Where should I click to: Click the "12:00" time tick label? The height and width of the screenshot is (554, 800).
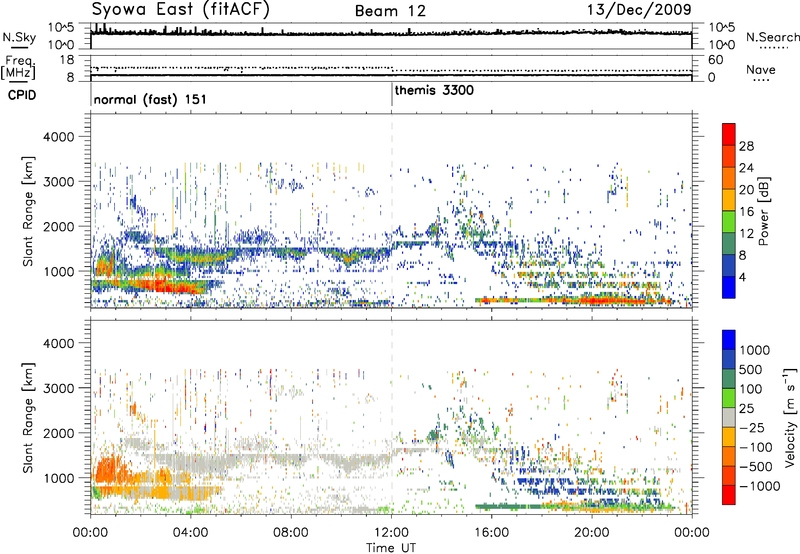click(x=391, y=533)
